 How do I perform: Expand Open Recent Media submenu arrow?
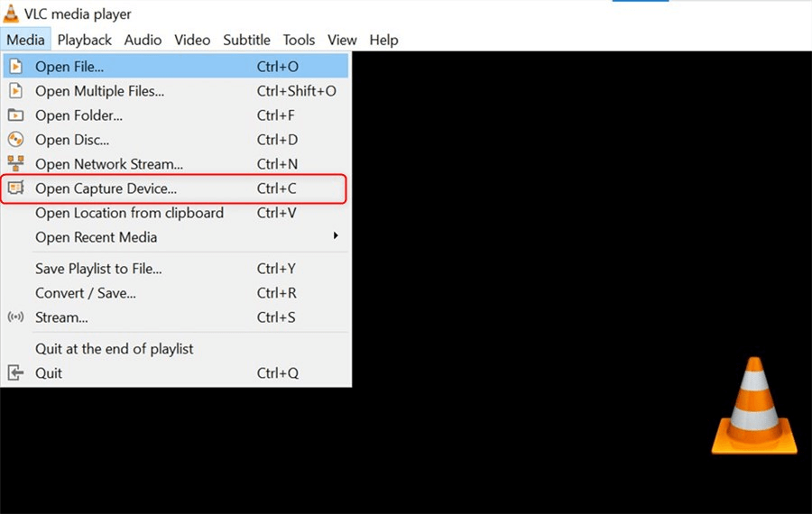pyautogui.click(x=336, y=236)
